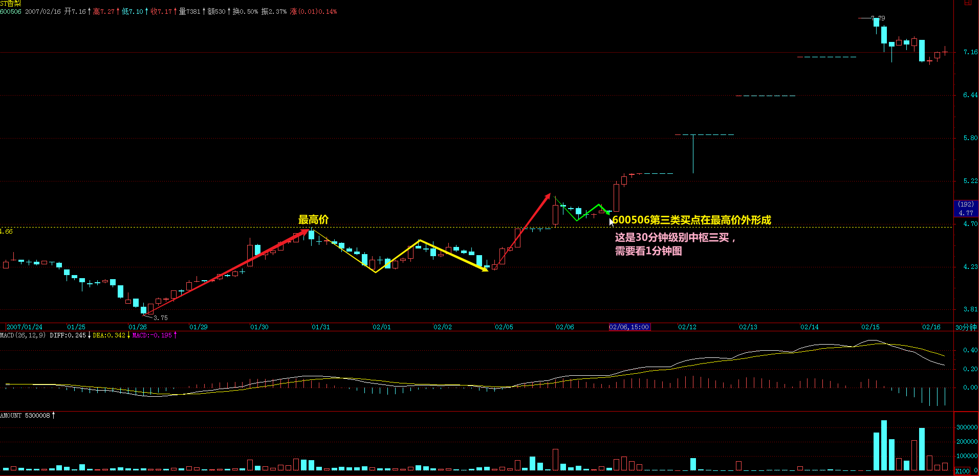Click the yellow 600506第三类买点 annotation text

[691, 220]
